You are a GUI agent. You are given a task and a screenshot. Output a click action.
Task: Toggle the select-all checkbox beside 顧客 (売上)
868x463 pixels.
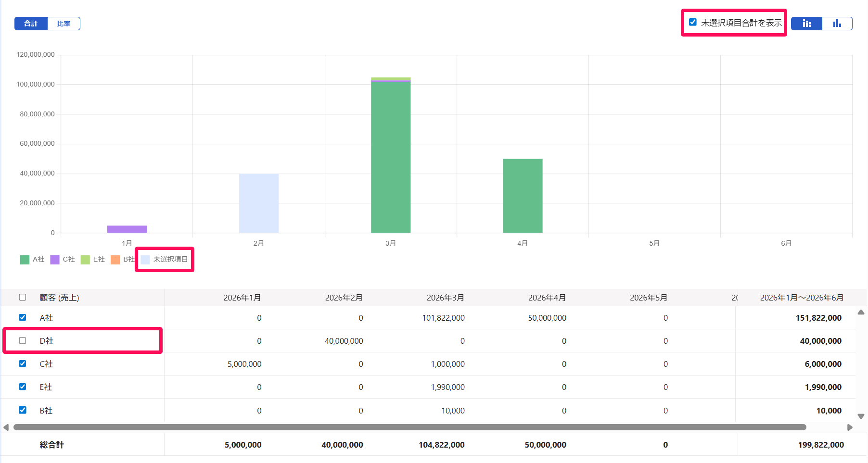coord(23,297)
